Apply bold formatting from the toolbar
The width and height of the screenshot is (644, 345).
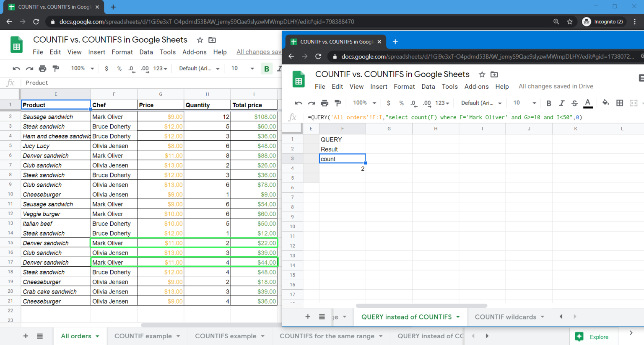[549, 103]
